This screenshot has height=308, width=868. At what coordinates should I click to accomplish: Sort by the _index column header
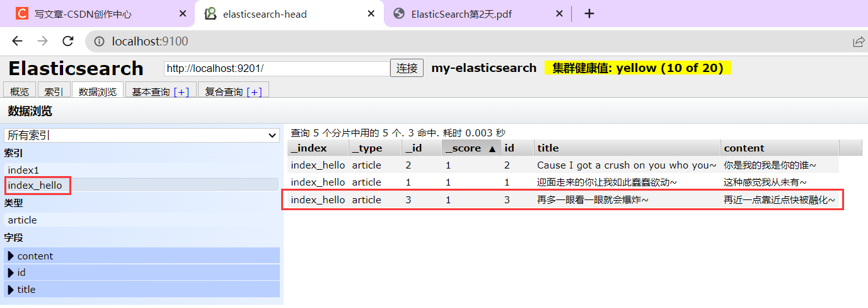(318, 148)
